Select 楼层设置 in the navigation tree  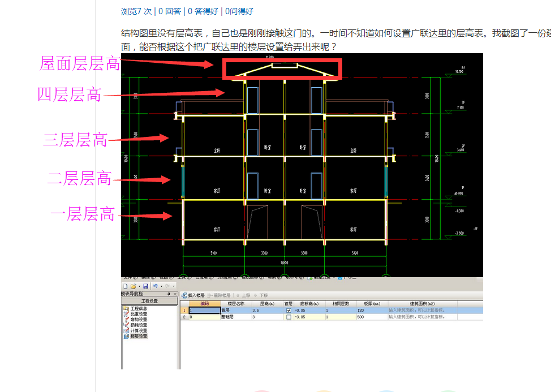(136, 337)
